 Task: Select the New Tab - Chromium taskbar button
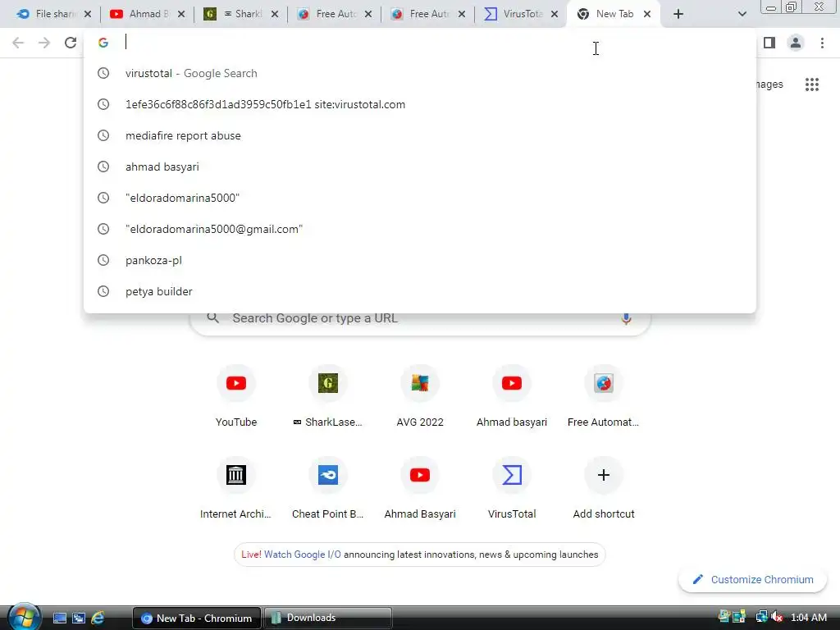(197, 618)
